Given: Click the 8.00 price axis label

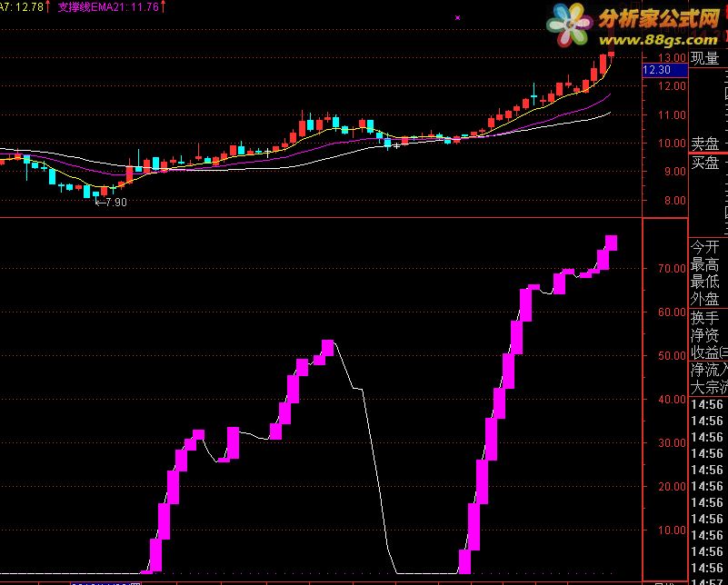Looking at the screenshot, I should click(674, 201).
